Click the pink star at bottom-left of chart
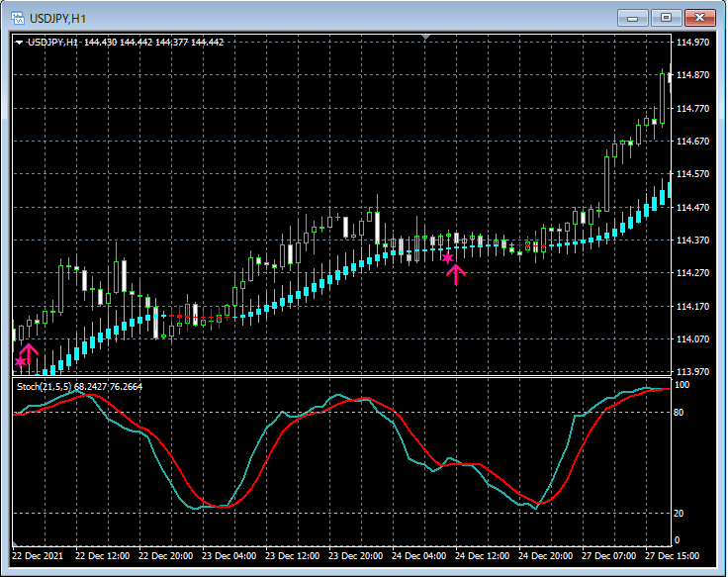The width and height of the screenshot is (728, 577). pos(20,363)
